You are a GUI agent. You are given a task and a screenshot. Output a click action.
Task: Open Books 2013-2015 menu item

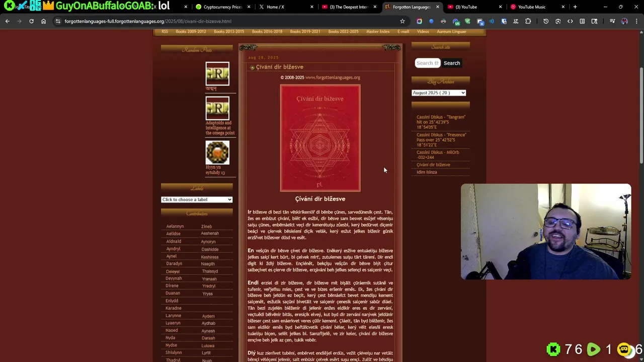click(229, 31)
